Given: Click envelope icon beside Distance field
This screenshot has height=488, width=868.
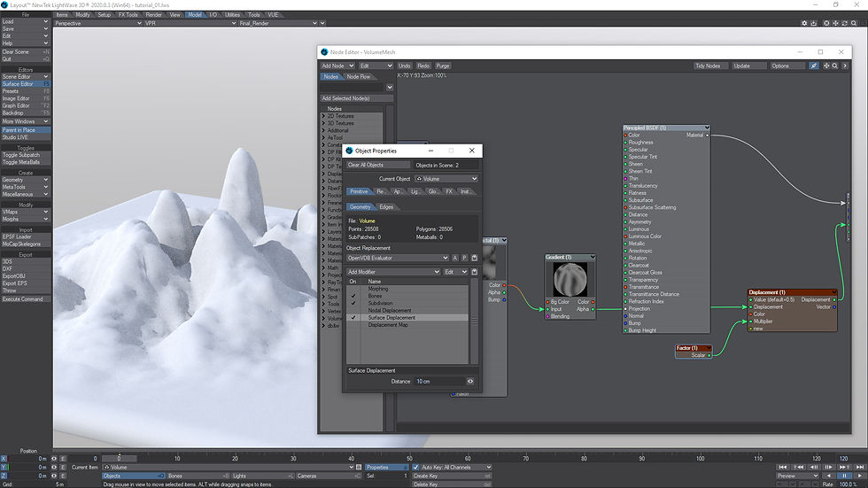Looking at the screenshot, I should pyautogui.click(x=470, y=381).
